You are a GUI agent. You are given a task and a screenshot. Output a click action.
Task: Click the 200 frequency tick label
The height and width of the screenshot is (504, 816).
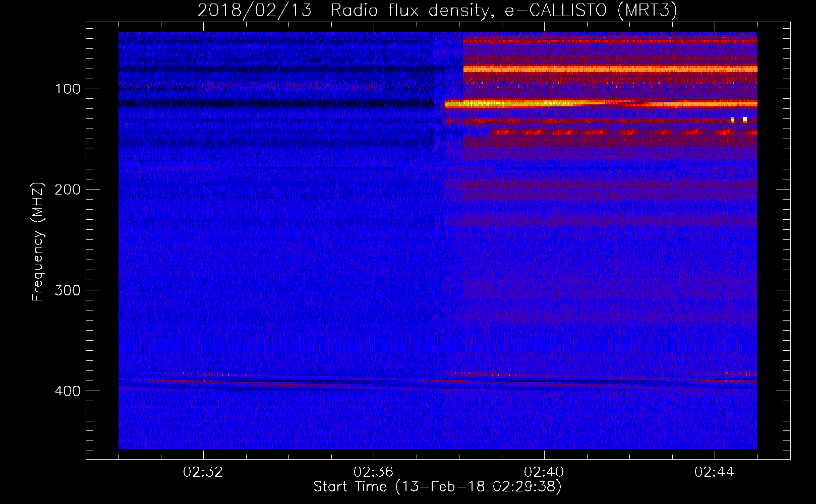coord(68,190)
